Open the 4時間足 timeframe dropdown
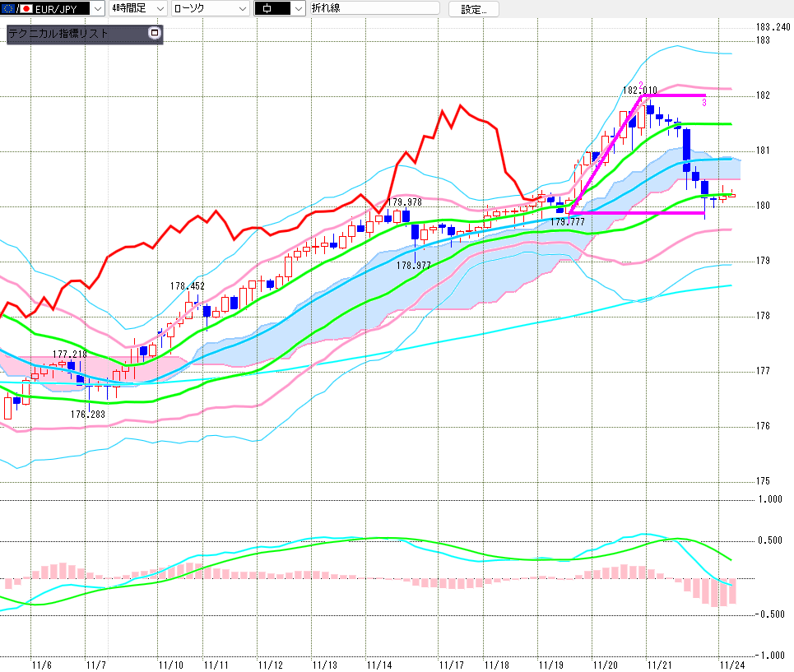The height and width of the screenshot is (672, 794). pos(160,8)
